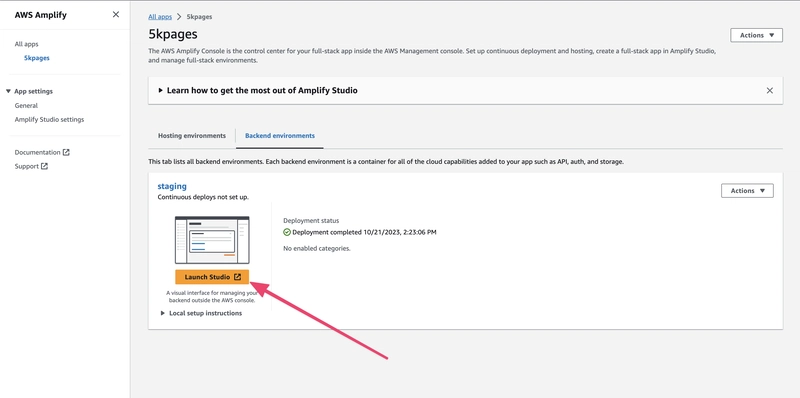The width and height of the screenshot is (800, 398).
Task: Expand Local setup instructions
Action: (201, 313)
